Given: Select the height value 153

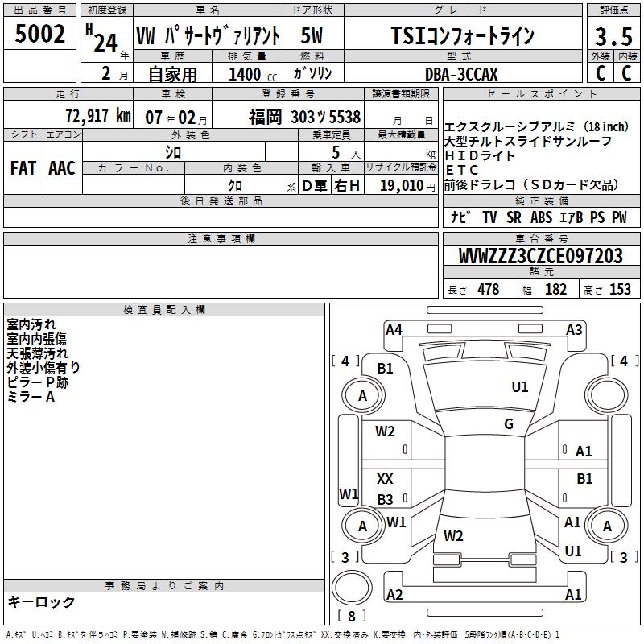Looking at the screenshot, I should coord(620,290).
